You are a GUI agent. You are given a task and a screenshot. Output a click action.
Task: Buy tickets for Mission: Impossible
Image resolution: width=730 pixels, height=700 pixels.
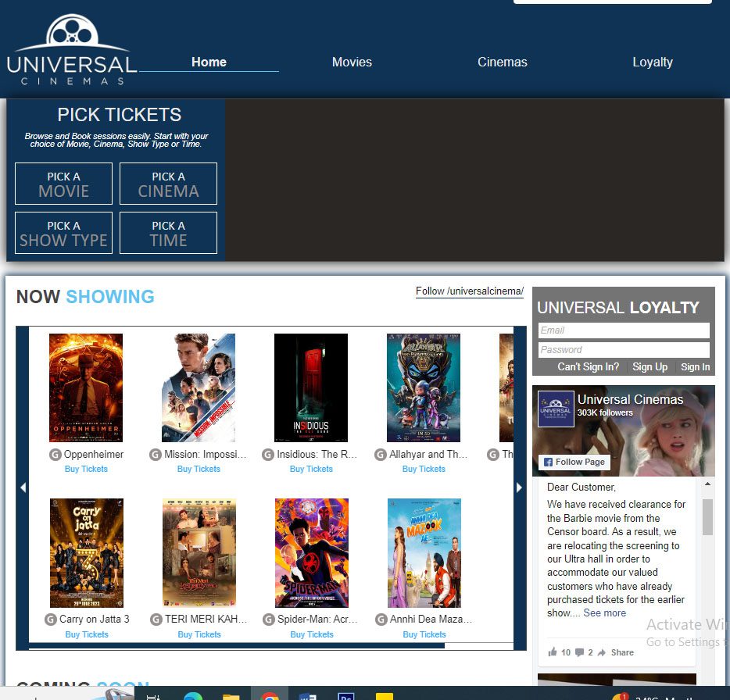199,470
